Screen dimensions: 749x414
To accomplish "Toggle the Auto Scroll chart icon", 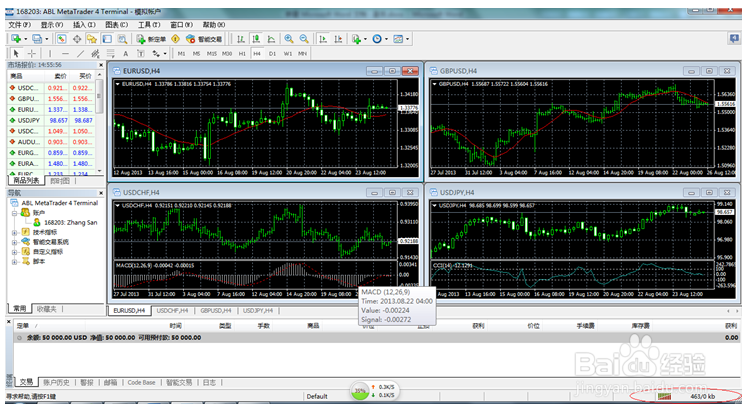I will (x=323, y=39).
